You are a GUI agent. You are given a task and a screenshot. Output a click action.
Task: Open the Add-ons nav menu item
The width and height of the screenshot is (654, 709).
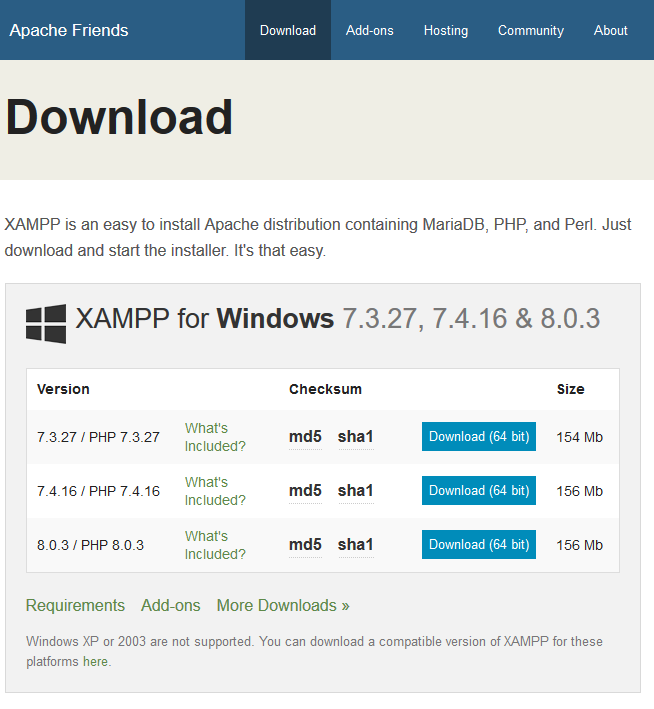click(370, 30)
